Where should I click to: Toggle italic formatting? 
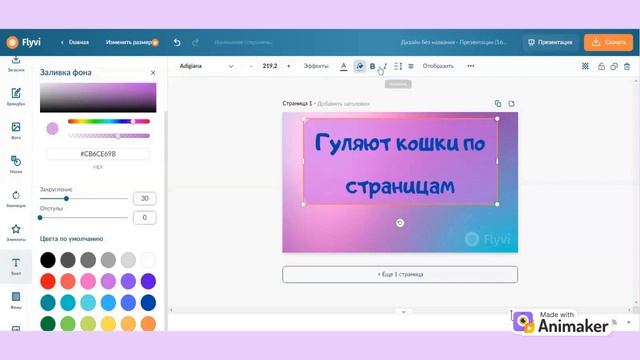pos(385,66)
